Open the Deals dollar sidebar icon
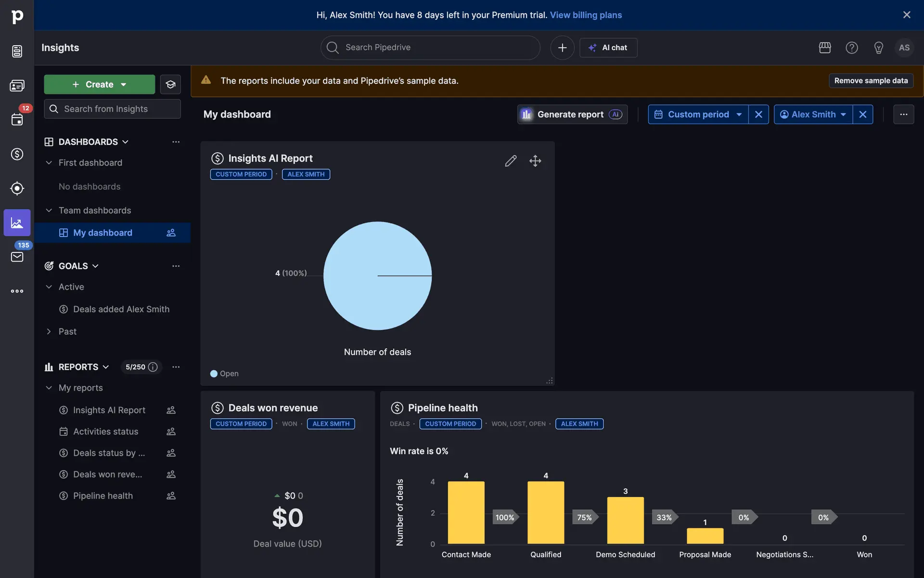 tap(17, 154)
